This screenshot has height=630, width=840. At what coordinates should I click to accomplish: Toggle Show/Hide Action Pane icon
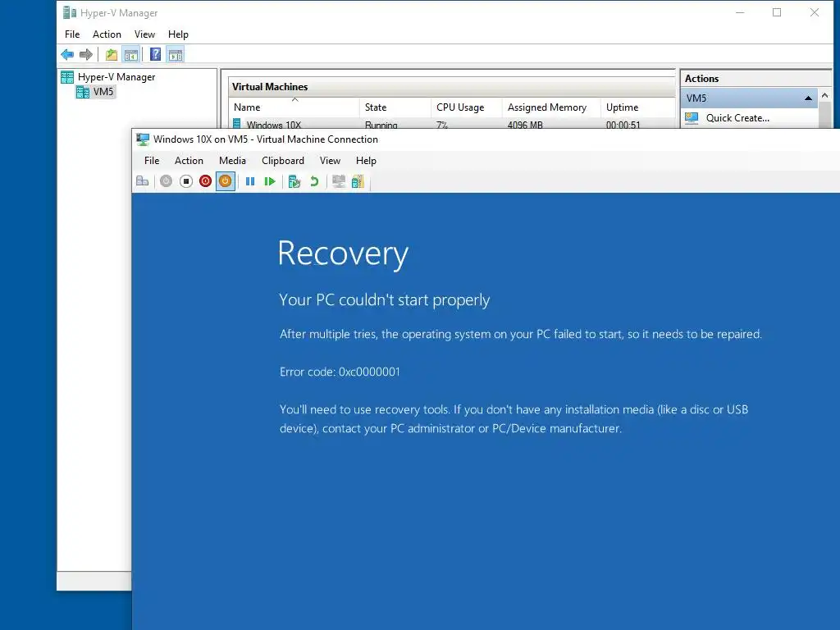(176, 54)
